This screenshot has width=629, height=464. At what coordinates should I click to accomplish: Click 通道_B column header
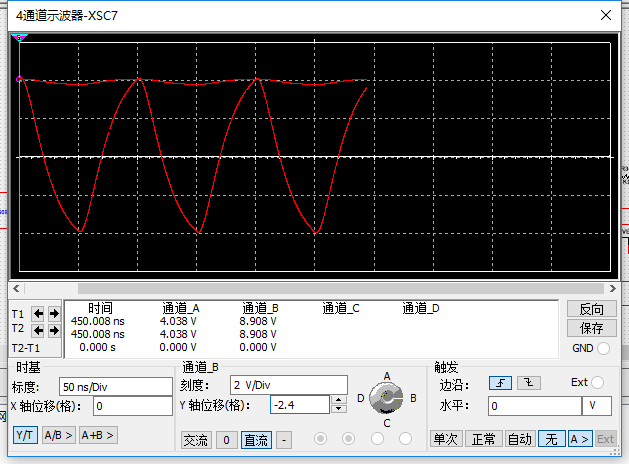260,308
